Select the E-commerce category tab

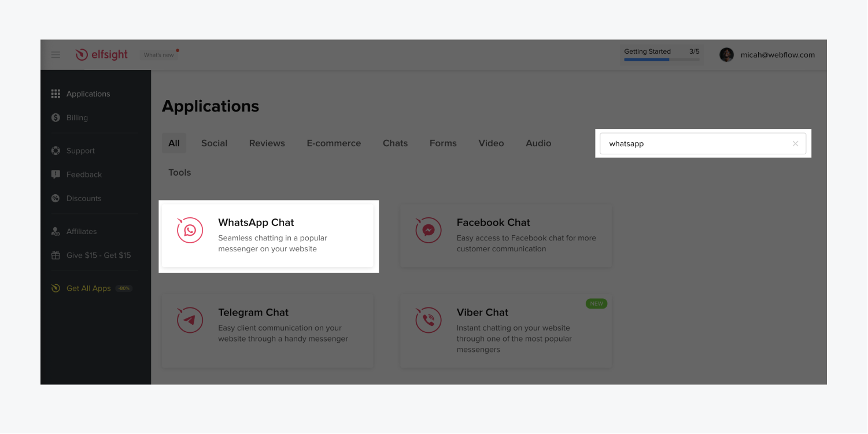[x=334, y=143]
